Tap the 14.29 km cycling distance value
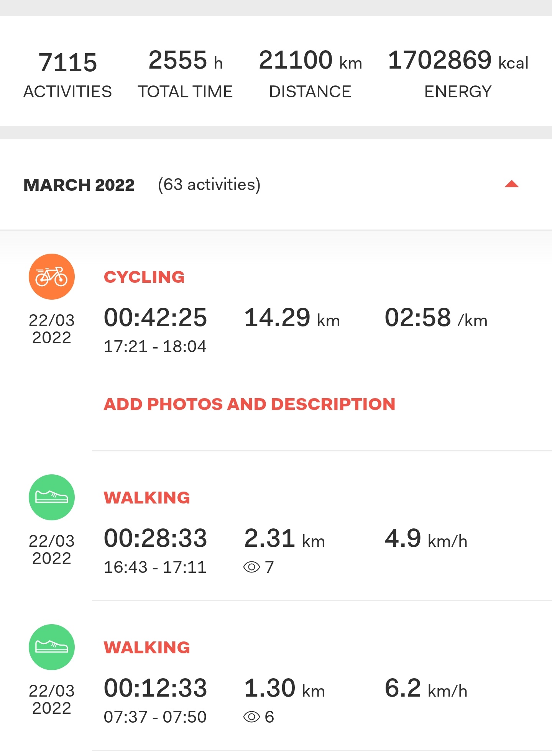Screen dimensions: 552x756 point(292,318)
